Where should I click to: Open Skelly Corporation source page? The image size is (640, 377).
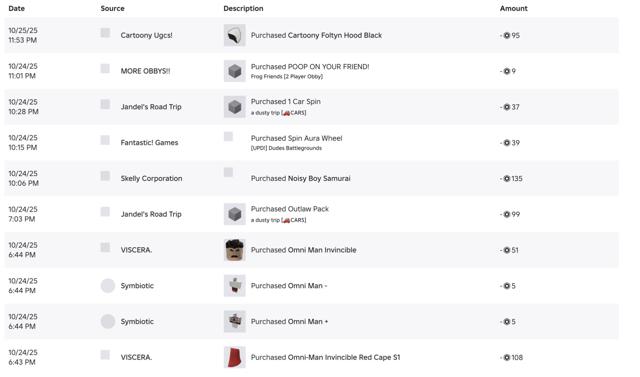151,178
